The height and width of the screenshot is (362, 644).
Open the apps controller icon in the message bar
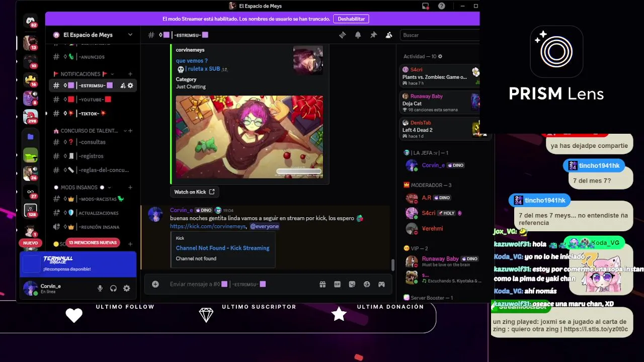coord(382,284)
